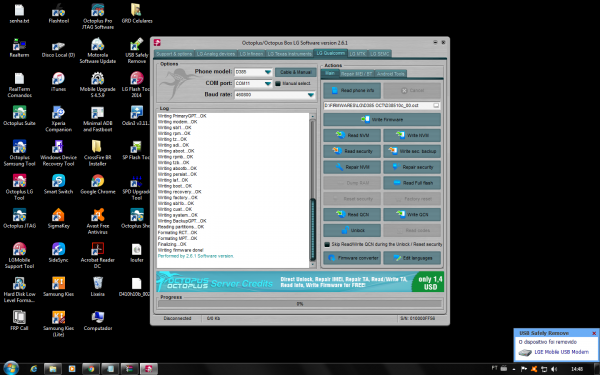Open the Flashtool desktop shortcut
600x375 pixels.
click(x=59, y=13)
